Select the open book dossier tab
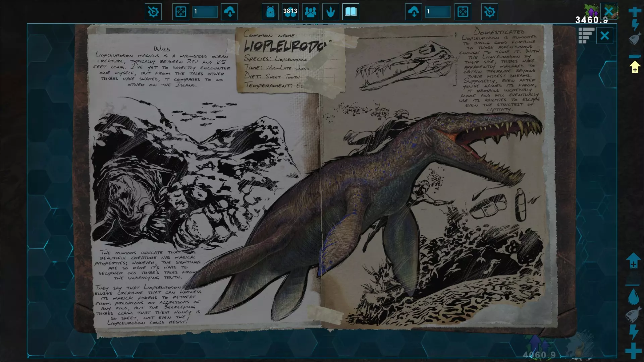Screen dimensions: 644x362 pyautogui.click(x=351, y=12)
